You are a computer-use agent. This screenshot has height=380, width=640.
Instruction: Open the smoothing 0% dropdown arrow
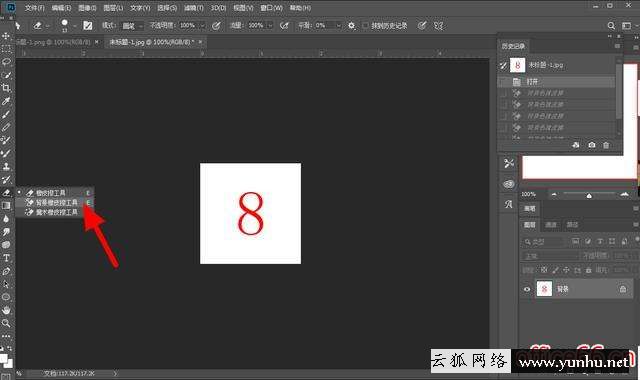coord(338,26)
